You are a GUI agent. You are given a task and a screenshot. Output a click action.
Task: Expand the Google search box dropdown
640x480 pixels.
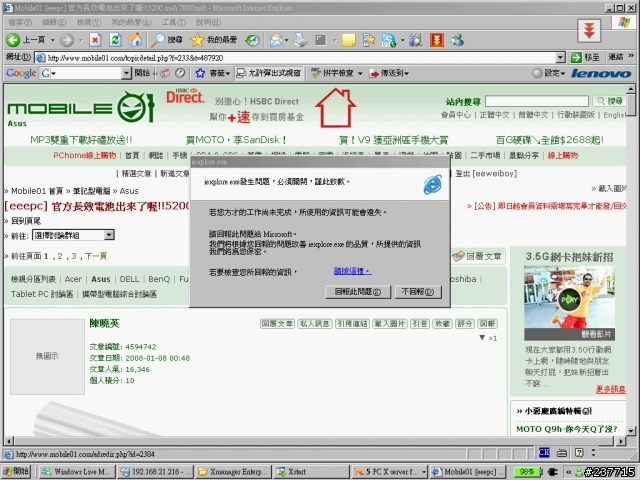[126, 73]
